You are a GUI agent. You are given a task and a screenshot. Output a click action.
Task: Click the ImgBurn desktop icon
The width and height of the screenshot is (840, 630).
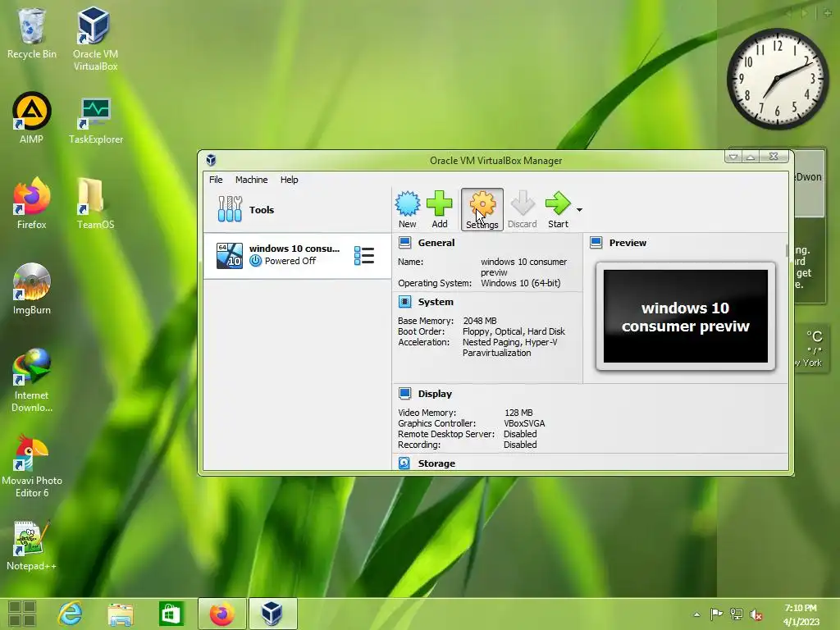(32, 290)
